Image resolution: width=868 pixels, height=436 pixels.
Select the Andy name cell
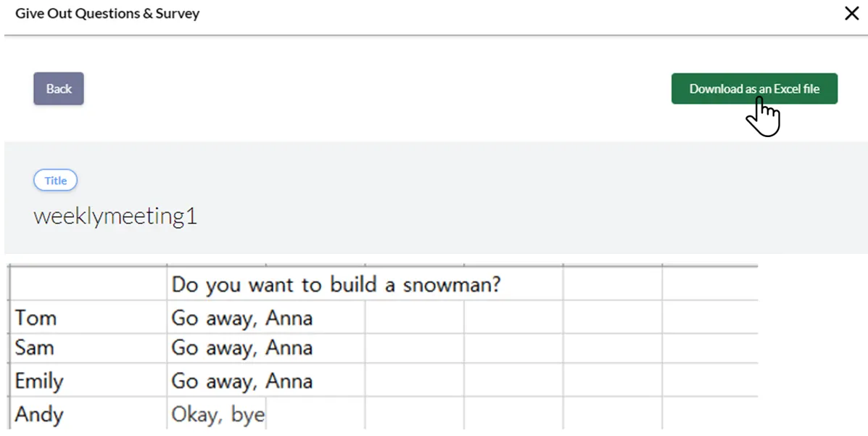(39, 414)
